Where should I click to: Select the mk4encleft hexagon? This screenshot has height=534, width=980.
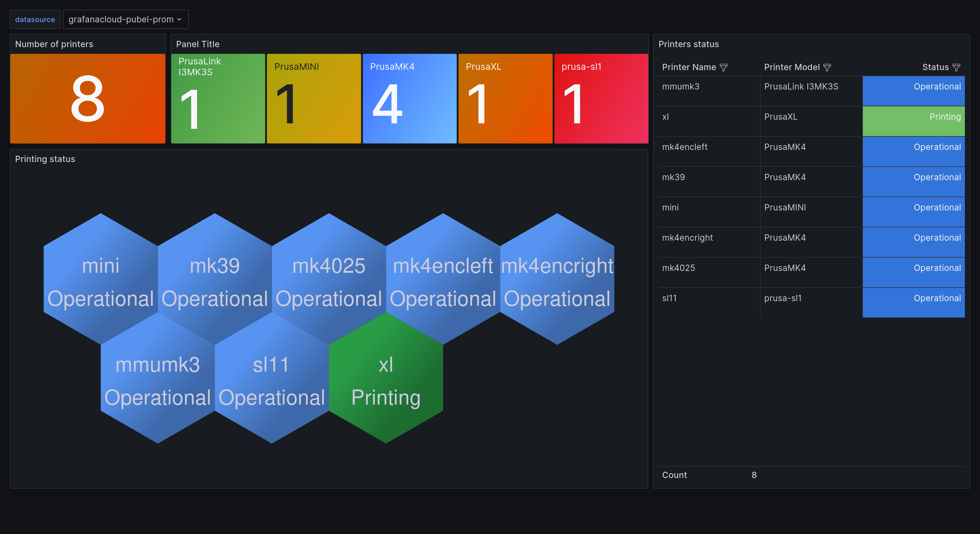pos(443,279)
